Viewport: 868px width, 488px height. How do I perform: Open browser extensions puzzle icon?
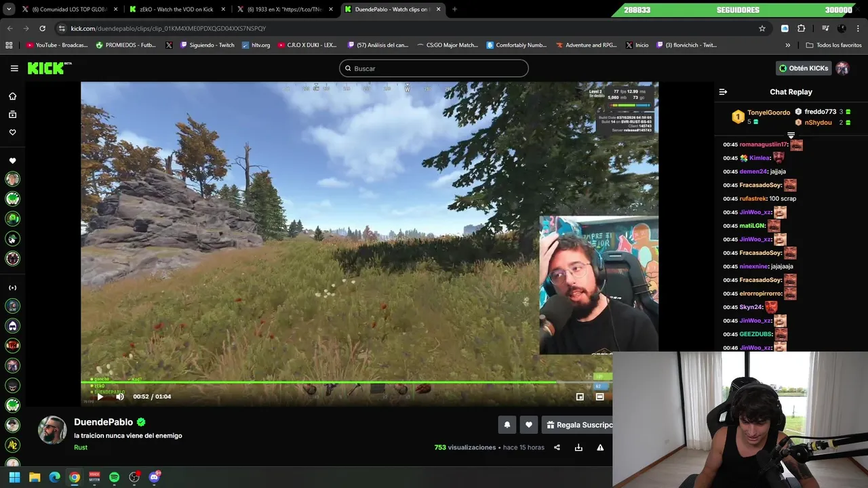coord(801,28)
